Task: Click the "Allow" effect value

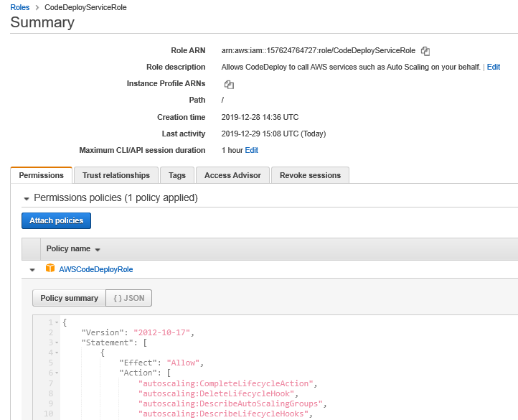Action: click(183, 363)
